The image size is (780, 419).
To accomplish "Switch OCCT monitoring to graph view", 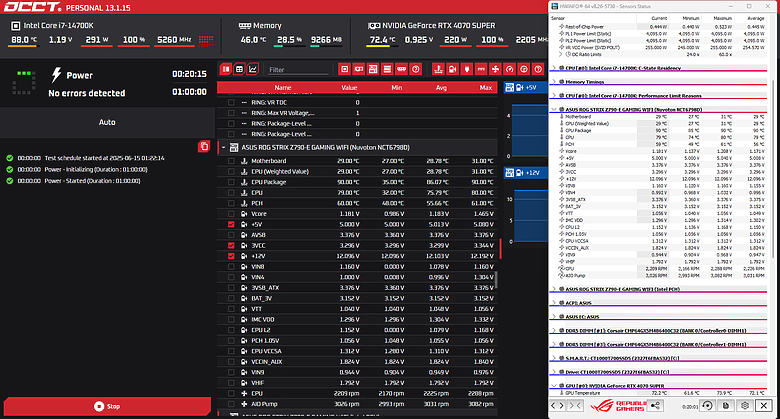I will (253, 69).
